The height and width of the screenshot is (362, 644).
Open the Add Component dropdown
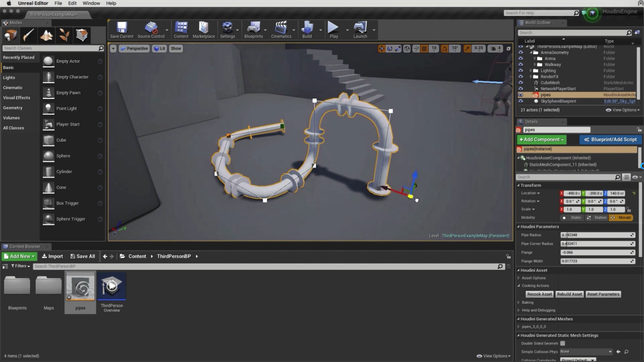tap(541, 140)
